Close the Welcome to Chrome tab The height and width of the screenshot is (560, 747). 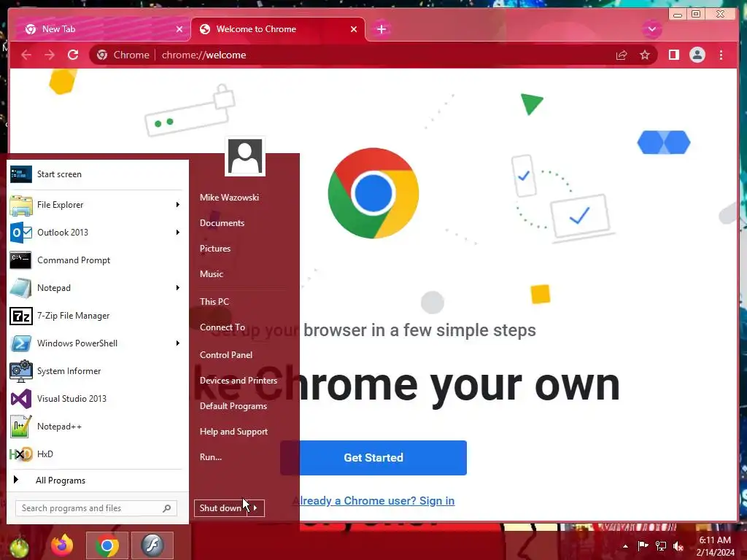354,29
